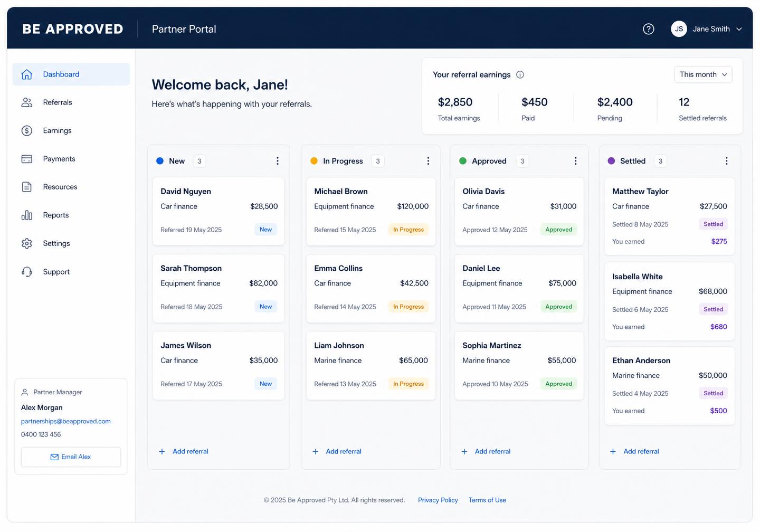The height and width of the screenshot is (532, 760).
Task: Click the Payments card icon
Action: point(27,159)
